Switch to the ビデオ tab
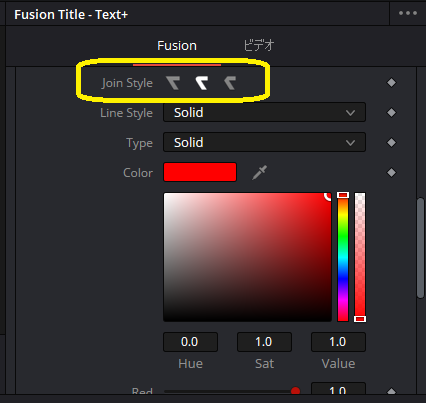 coord(259,45)
